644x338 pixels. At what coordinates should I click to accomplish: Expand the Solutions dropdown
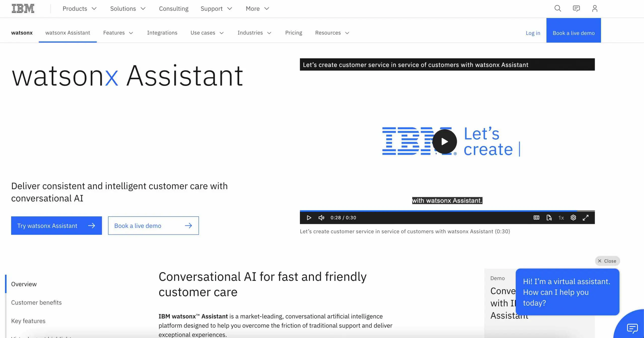(128, 9)
